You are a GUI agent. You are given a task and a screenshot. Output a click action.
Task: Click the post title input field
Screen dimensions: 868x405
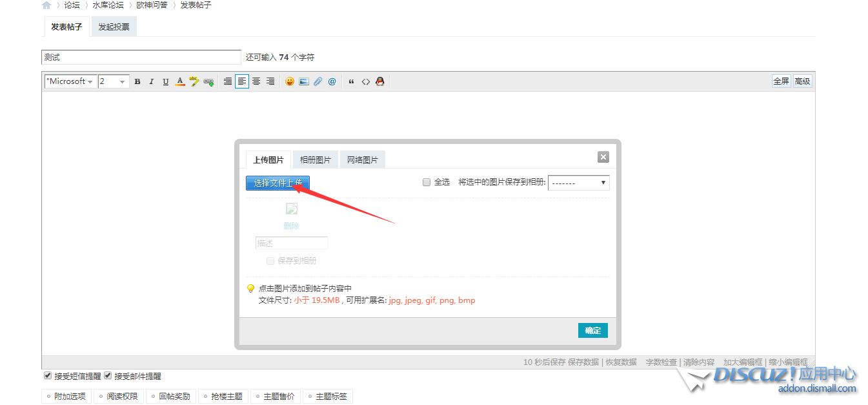click(141, 57)
